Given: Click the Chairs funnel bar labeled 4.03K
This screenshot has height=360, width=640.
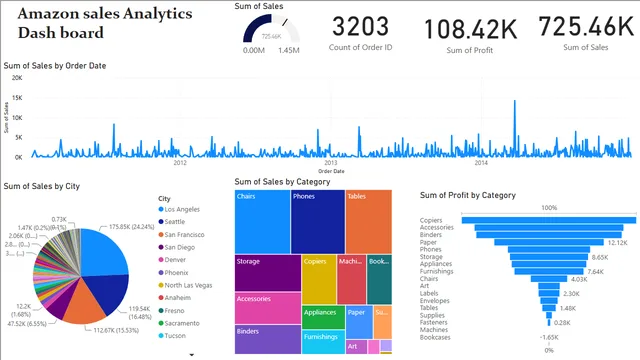Looking at the screenshot, I should tap(549, 279).
